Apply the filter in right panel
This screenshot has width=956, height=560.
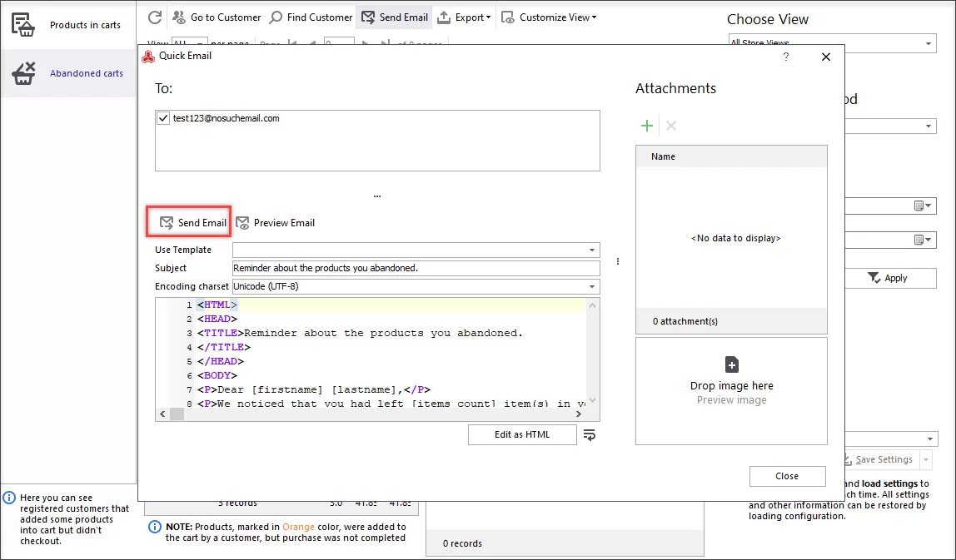[x=888, y=278]
